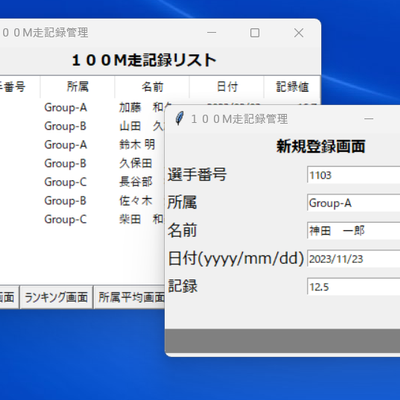The image size is (400, 400).
Task: Click the 日付(yyyy/mm/dd) label
Action: pyautogui.click(x=236, y=259)
